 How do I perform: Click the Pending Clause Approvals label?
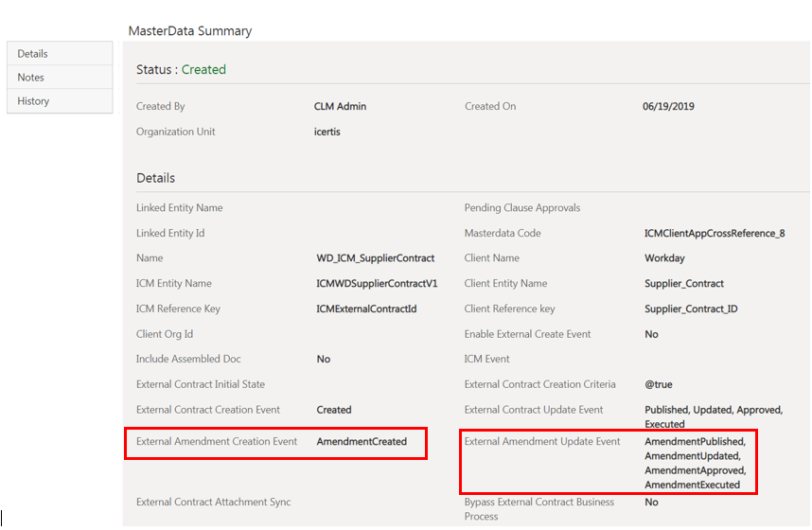click(x=522, y=208)
